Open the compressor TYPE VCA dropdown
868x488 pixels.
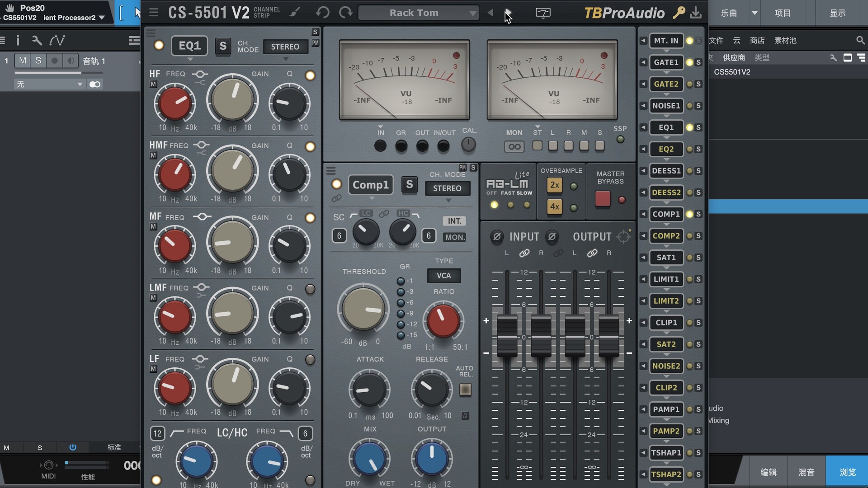[x=444, y=276]
